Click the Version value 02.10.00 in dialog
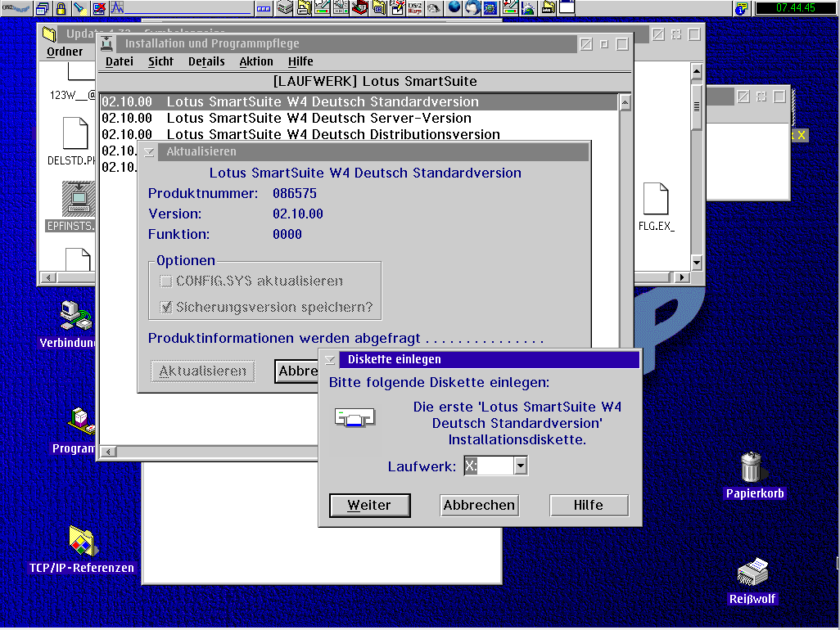The width and height of the screenshot is (840, 630). point(298,214)
